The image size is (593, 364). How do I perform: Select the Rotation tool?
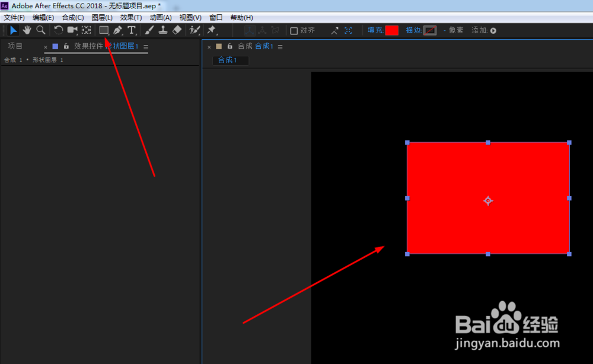click(x=58, y=30)
